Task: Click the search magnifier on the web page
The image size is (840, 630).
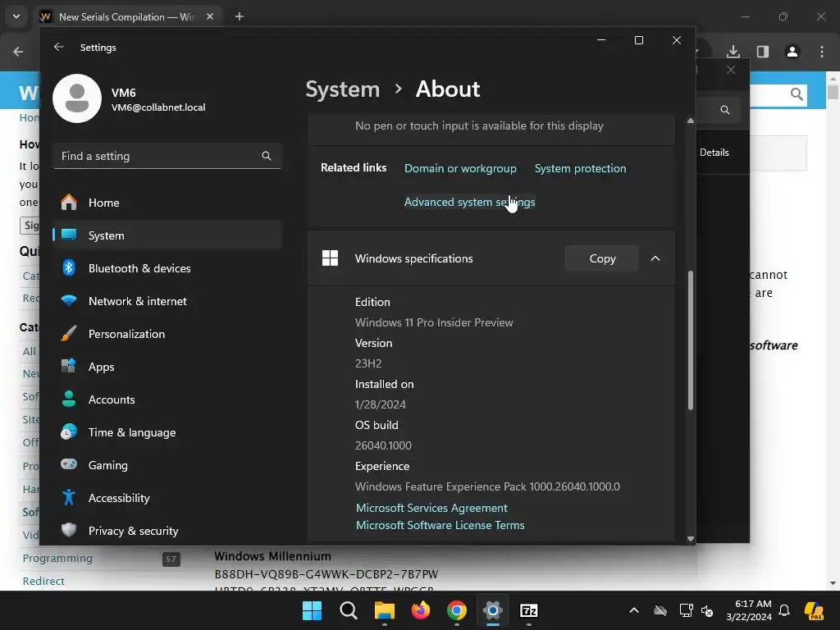Action: tap(797, 95)
